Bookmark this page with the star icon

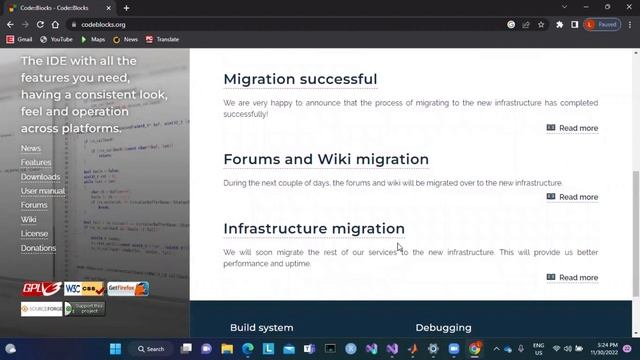click(541, 24)
